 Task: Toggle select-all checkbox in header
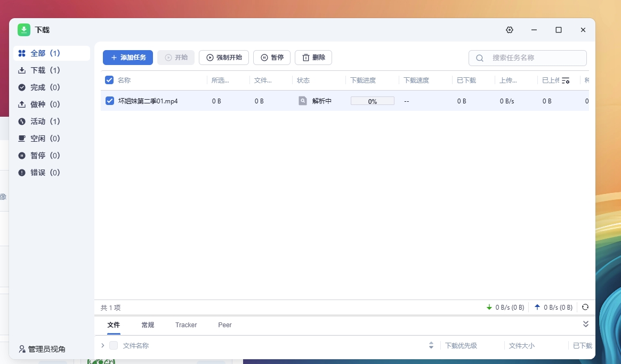[x=109, y=80]
